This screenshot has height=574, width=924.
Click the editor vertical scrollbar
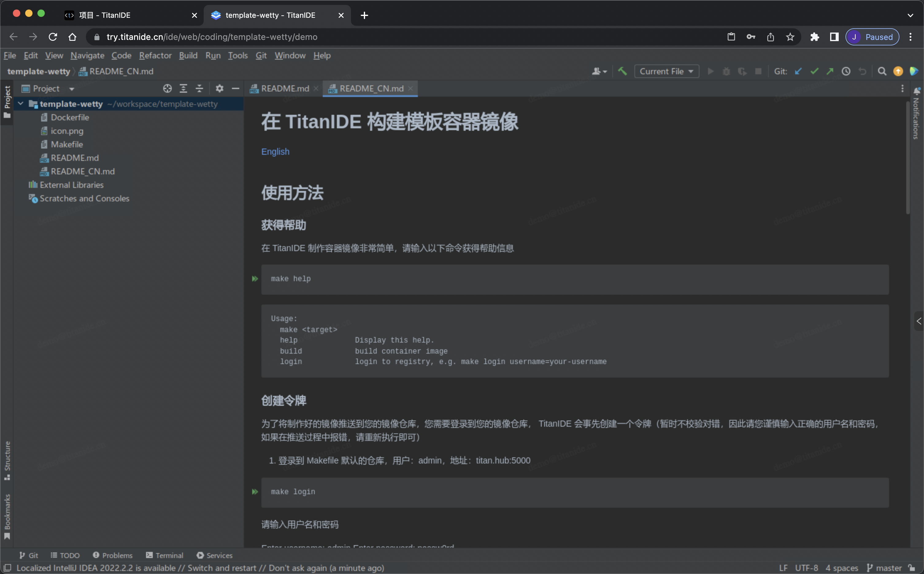(x=907, y=157)
